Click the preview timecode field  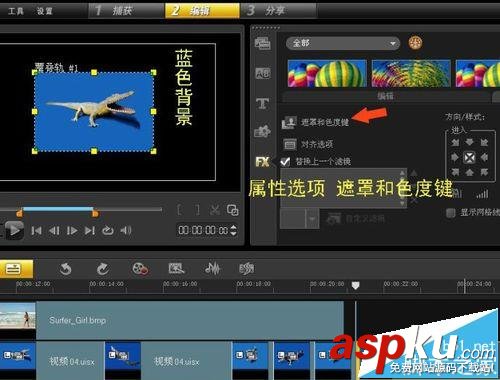coord(203,230)
